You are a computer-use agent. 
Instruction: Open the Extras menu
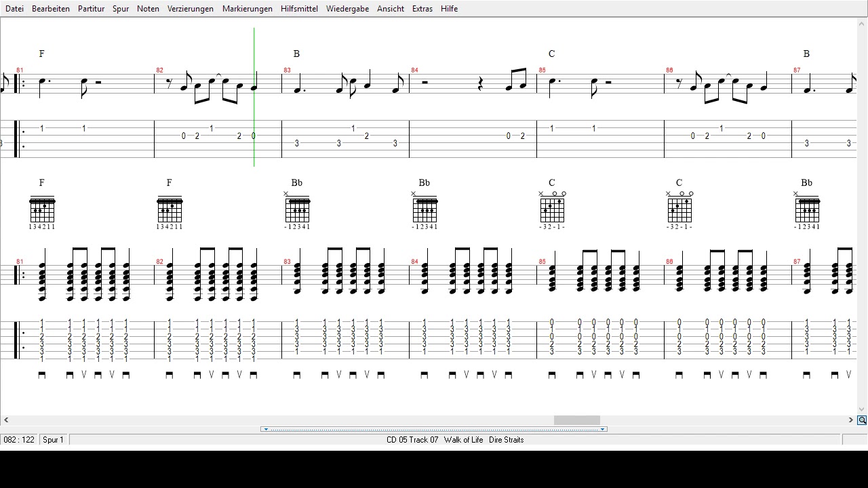click(423, 9)
